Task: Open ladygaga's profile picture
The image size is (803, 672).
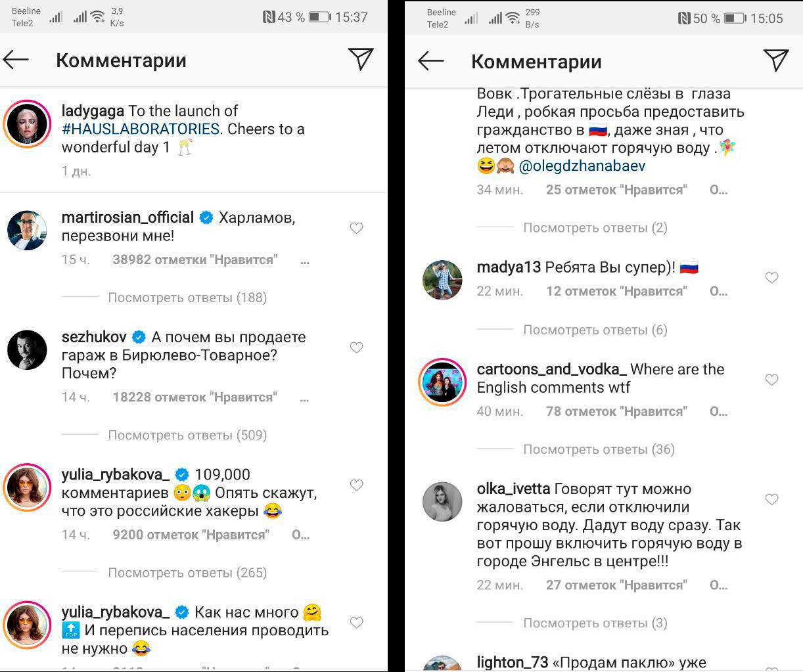Action: pos(27,122)
